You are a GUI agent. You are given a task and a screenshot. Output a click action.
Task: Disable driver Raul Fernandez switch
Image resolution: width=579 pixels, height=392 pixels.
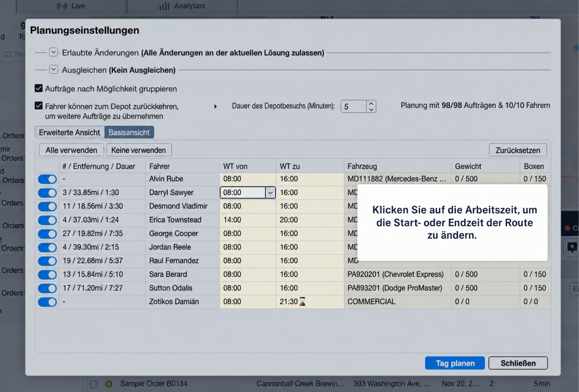pos(47,261)
